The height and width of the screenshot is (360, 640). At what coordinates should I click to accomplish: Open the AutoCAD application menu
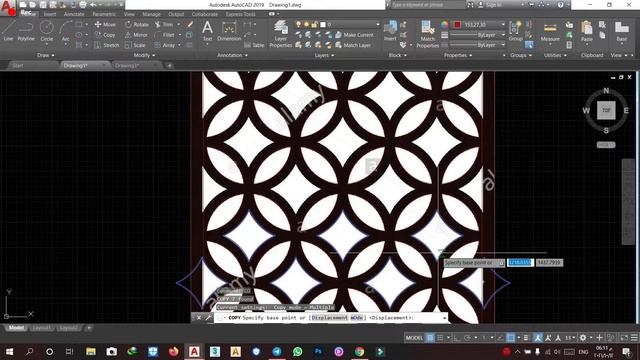pyautogui.click(x=8, y=8)
